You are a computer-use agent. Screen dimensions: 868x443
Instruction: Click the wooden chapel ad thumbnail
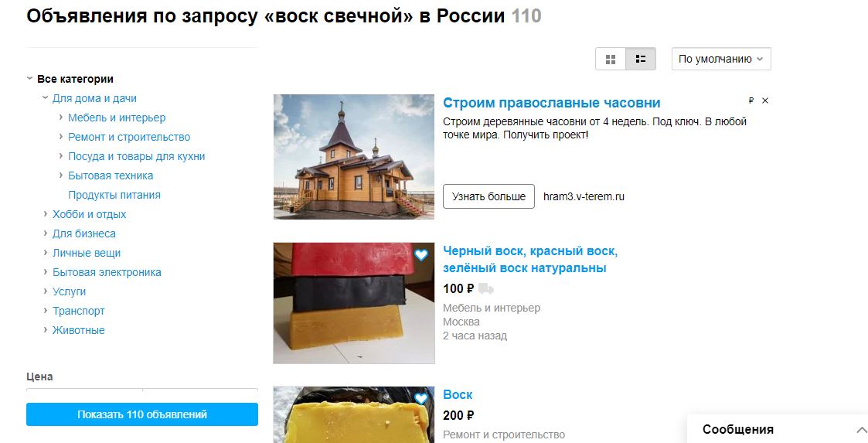coord(354,157)
